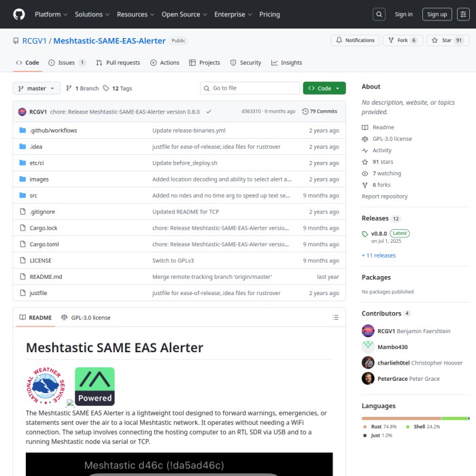This screenshot has width=476, height=476.
Task: Open RCGV1 contributor avatar
Action: click(x=368, y=331)
